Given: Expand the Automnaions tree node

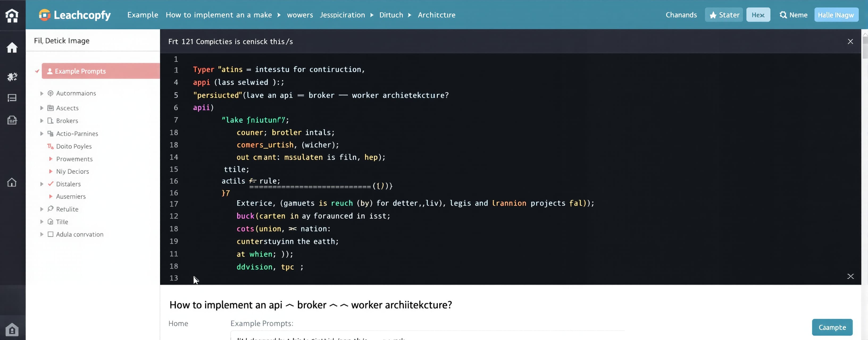Looking at the screenshot, I should tap(42, 93).
